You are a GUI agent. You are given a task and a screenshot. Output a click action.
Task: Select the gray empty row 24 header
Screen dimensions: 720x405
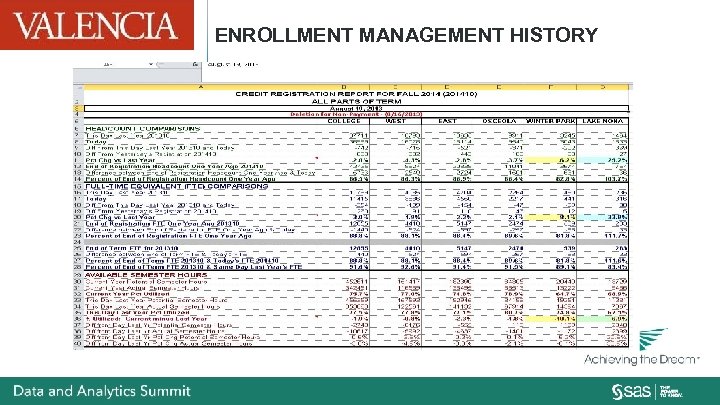click(x=78, y=242)
